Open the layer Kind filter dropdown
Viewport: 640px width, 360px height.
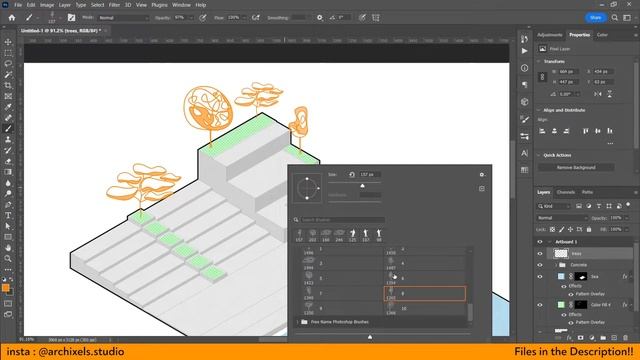pos(554,206)
